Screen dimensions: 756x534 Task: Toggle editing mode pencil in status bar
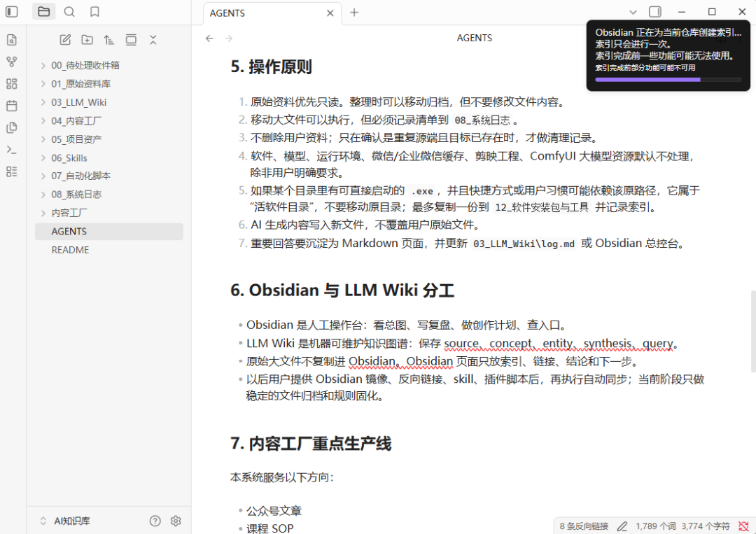pos(622,526)
